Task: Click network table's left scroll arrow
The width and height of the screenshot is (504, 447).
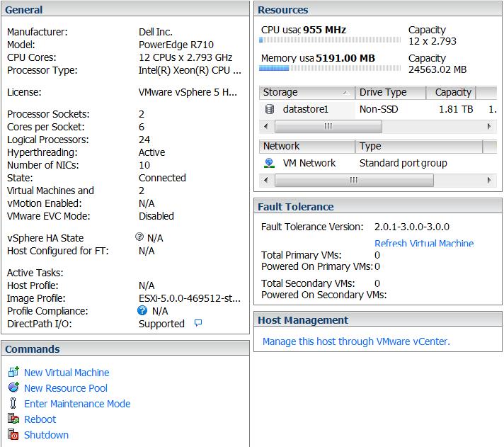Action: [266, 180]
